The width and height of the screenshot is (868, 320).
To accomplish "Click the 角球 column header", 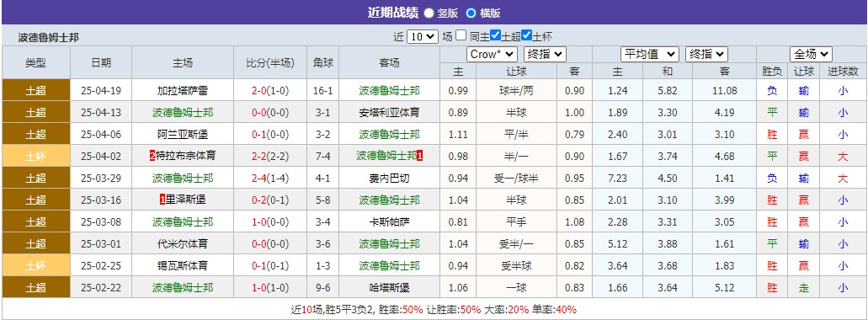I will [x=323, y=62].
